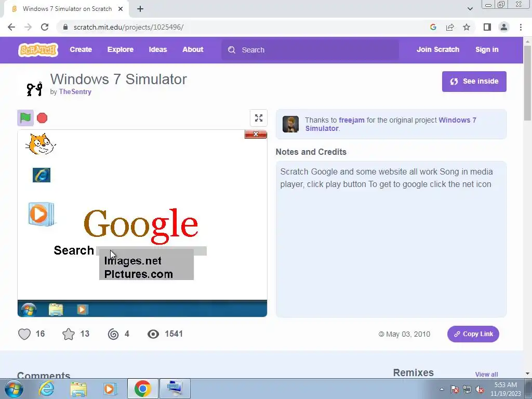Open Windows Media Player from taskbar

point(110,389)
